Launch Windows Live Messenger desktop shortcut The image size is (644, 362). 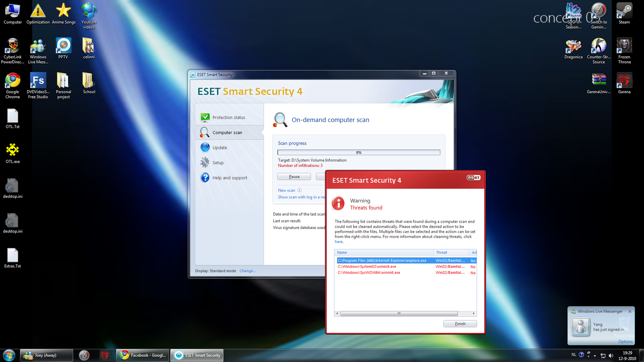pyautogui.click(x=38, y=51)
